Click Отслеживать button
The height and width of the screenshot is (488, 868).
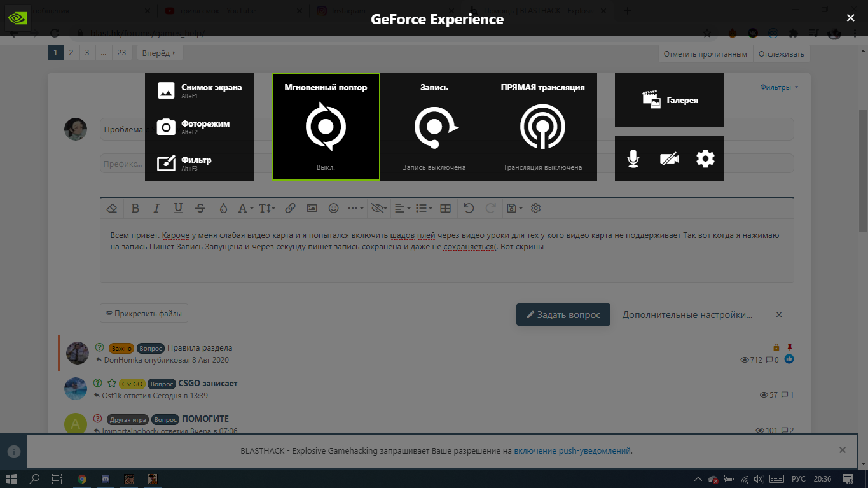tap(781, 54)
